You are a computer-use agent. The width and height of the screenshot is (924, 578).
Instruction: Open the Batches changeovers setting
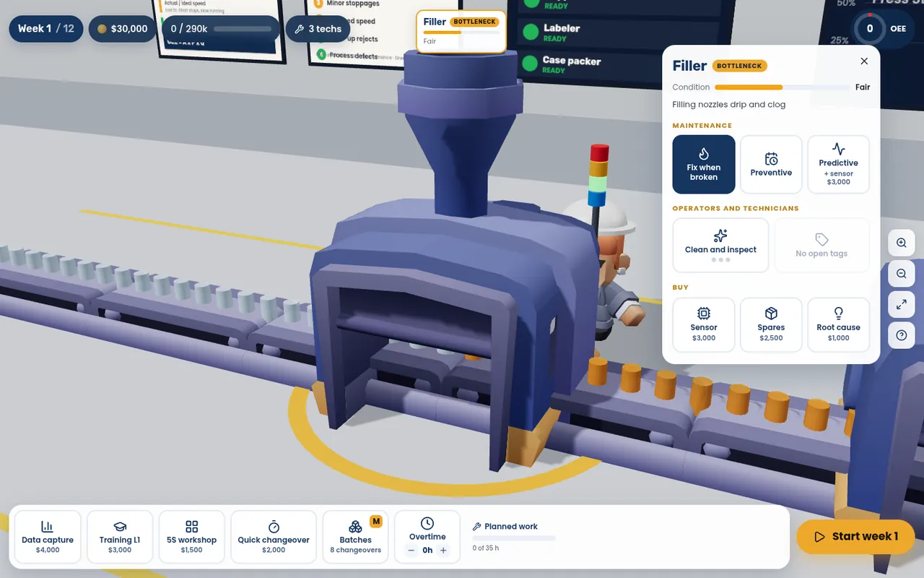[x=355, y=537]
